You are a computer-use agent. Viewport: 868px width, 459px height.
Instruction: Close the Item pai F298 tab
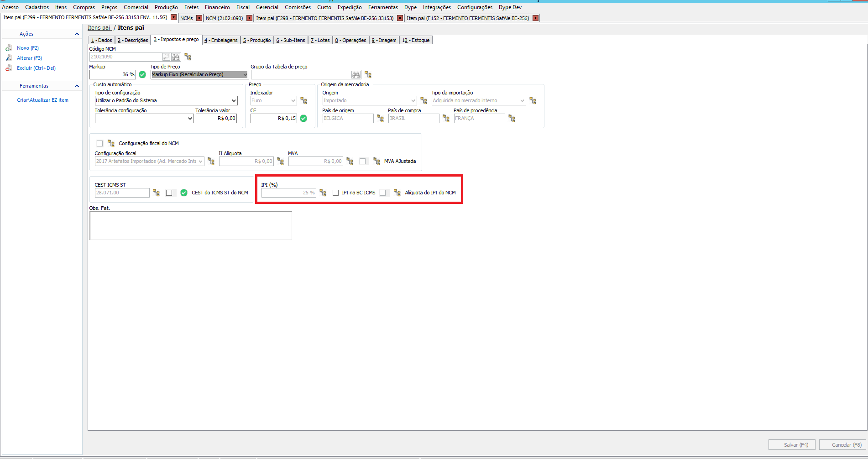coord(400,18)
